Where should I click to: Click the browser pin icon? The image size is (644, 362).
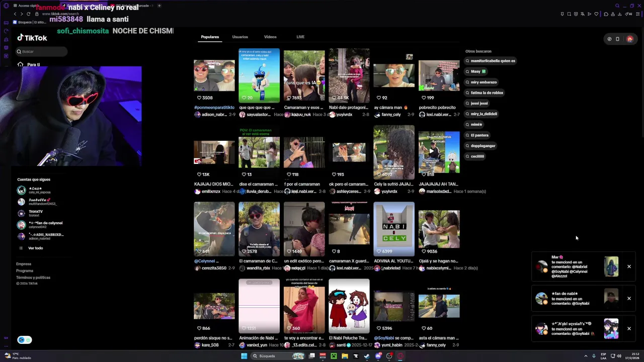click(562, 14)
